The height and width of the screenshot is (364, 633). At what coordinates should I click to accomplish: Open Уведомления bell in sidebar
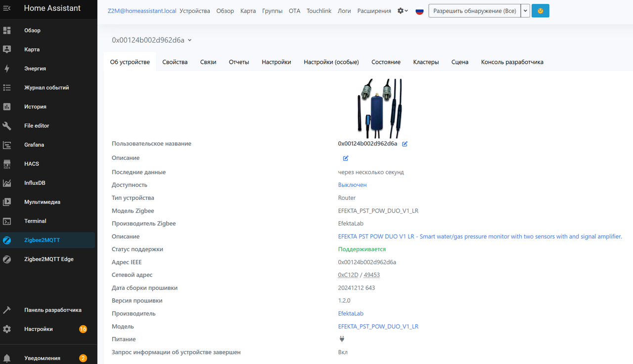tap(7, 358)
